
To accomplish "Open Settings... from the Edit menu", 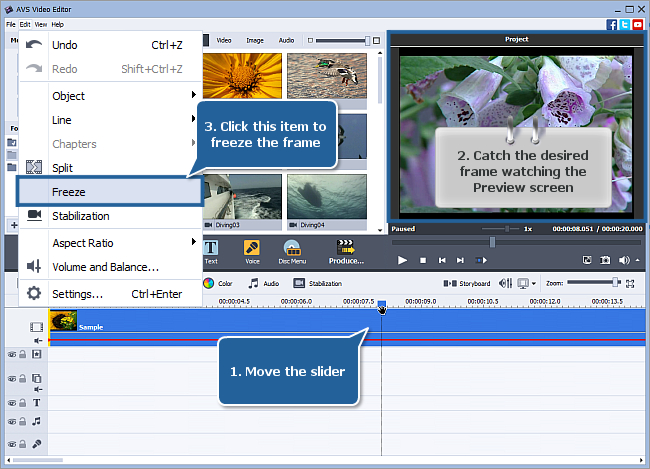I will [110, 294].
